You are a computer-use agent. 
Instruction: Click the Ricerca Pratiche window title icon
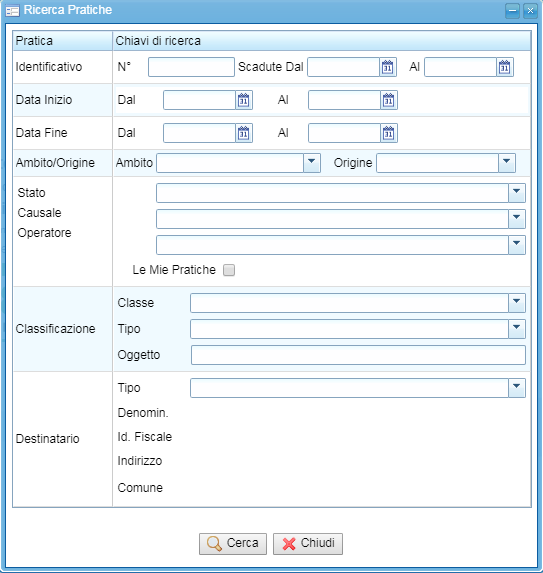coord(12,11)
